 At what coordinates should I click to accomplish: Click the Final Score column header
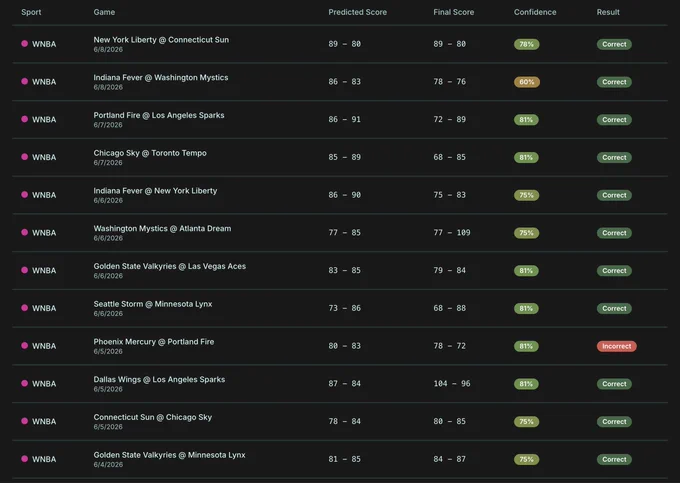click(x=454, y=12)
